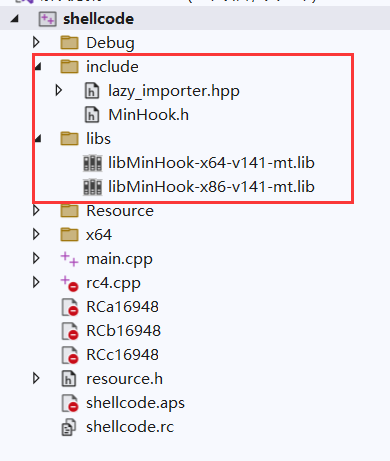Image resolution: width=390 pixels, height=461 pixels.
Task: Select the Debug folder label
Action: pyautogui.click(x=110, y=43)
